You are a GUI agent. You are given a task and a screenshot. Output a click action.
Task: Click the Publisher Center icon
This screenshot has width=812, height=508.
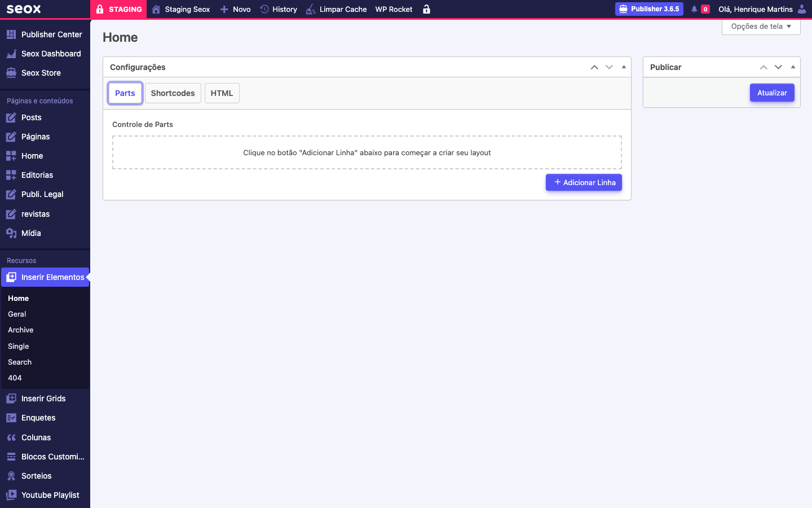coord(11,34)
